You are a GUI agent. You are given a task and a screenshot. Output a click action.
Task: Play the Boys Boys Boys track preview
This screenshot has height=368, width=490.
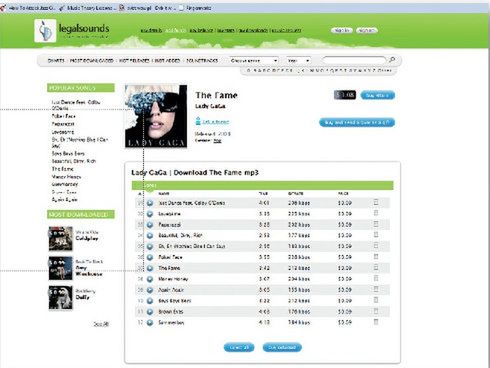click(x=150, y=301)
